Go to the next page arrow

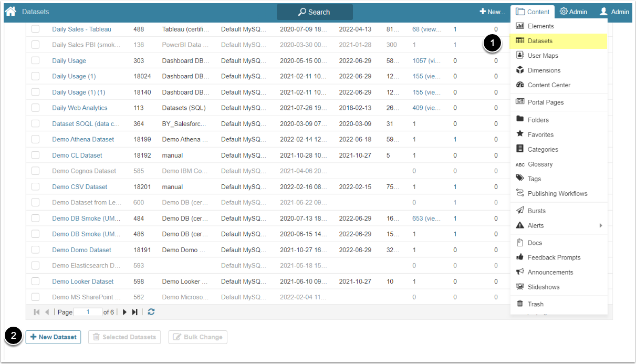125,312
